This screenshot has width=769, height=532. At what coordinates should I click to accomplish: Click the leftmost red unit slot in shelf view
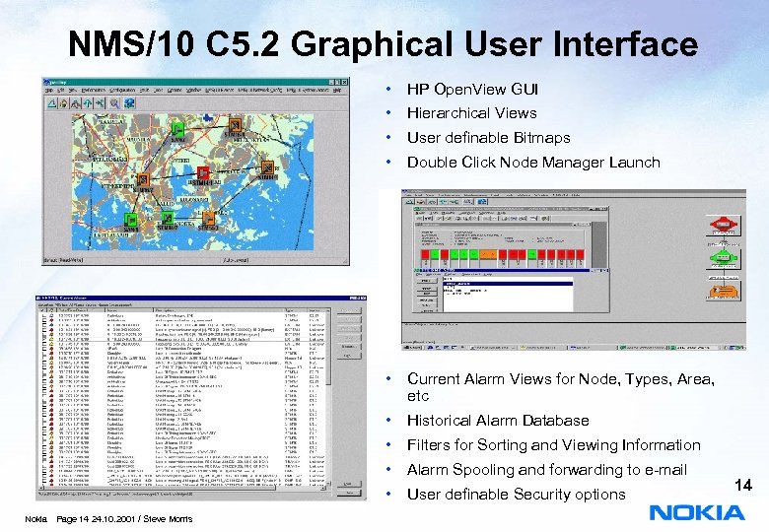pos(426,254)
